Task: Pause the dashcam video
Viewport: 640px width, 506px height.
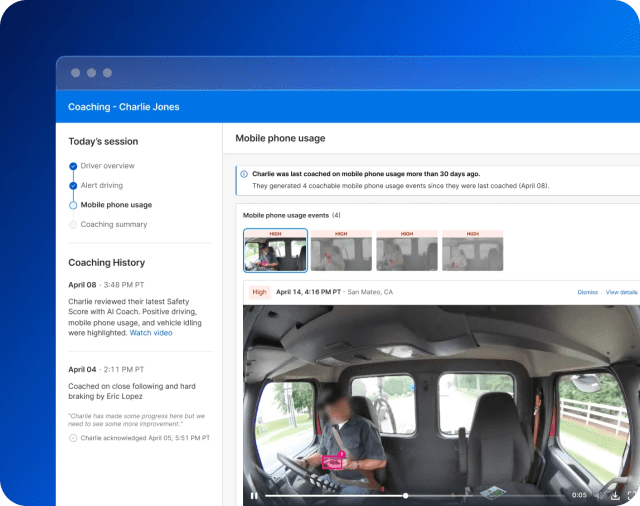Action: (254, 496)
